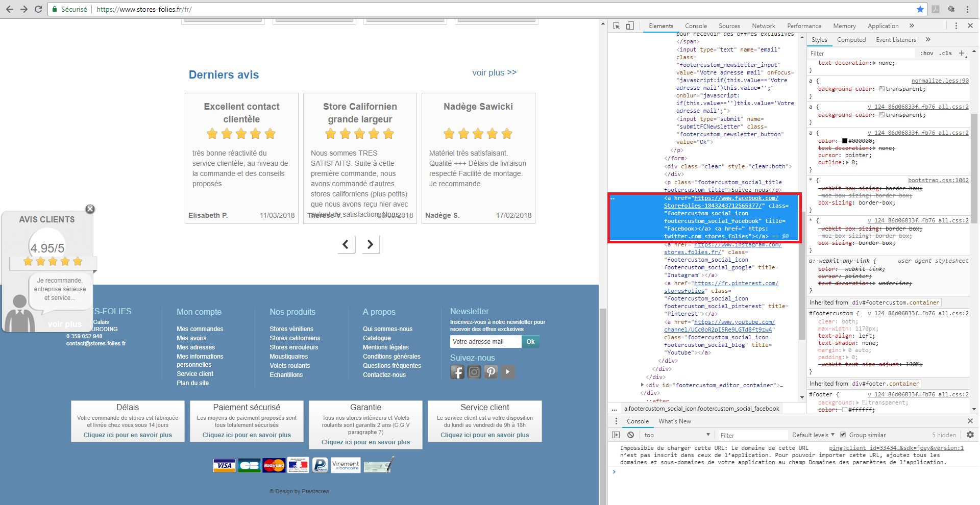
Task: Toggle the .cls class editor button
Action: point(946,53)
